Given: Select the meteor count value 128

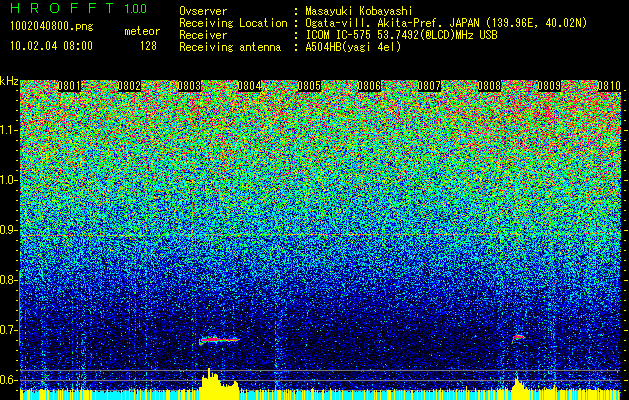Looking at the screenshot, I should click(x=148, y=46).
